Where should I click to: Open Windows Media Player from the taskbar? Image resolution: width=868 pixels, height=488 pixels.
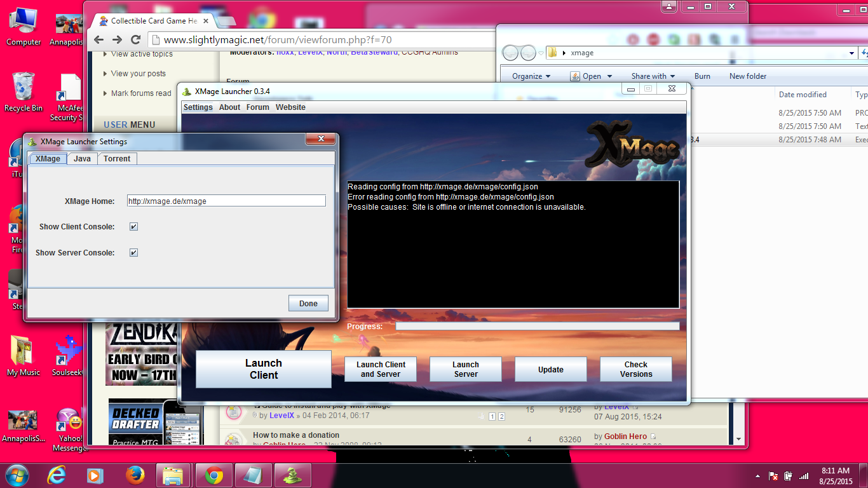[x=95, y=475]
